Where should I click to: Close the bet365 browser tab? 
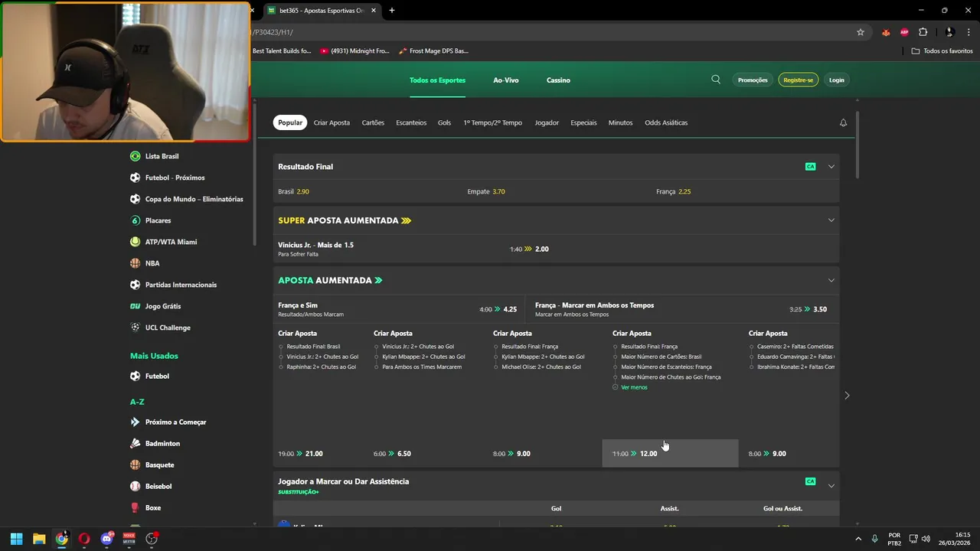pos(374,11)
